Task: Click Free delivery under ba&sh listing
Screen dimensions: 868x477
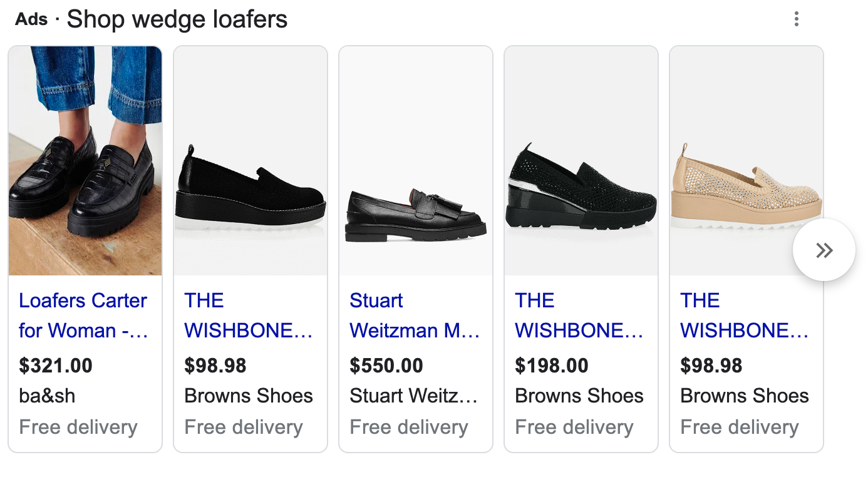Action: (x=78, y=427)
